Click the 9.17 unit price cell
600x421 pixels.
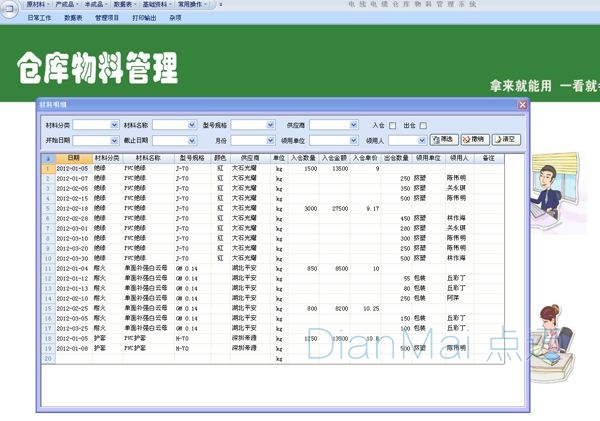[x=365, y=208]
